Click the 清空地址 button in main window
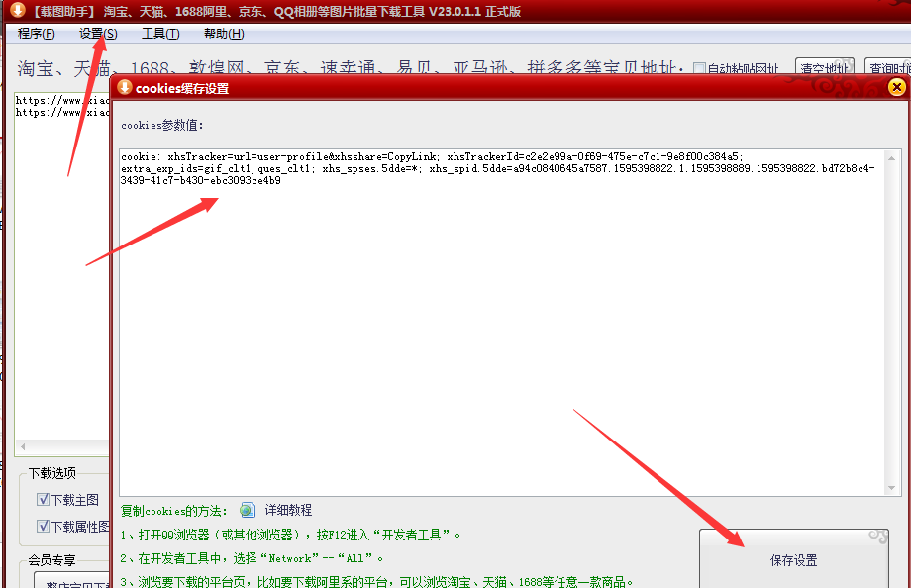 (825, 67)
